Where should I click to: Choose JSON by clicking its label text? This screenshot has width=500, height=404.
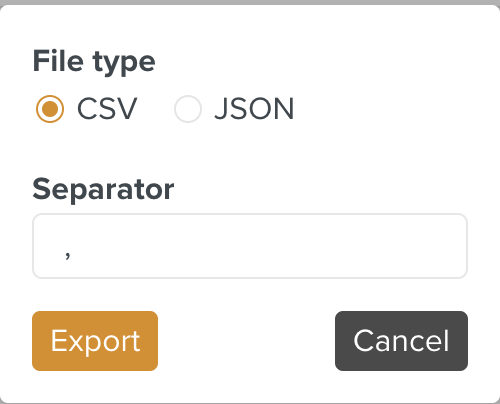click(x=254, y=109)
